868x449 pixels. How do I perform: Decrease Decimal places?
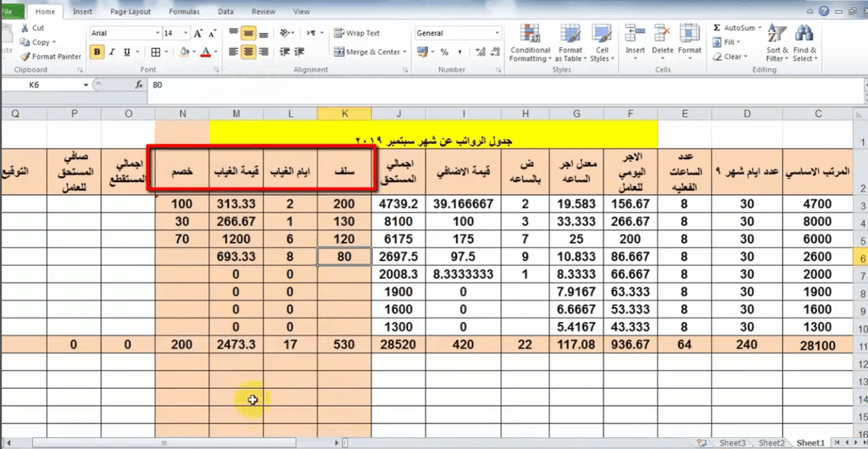(x=494, y=52)
